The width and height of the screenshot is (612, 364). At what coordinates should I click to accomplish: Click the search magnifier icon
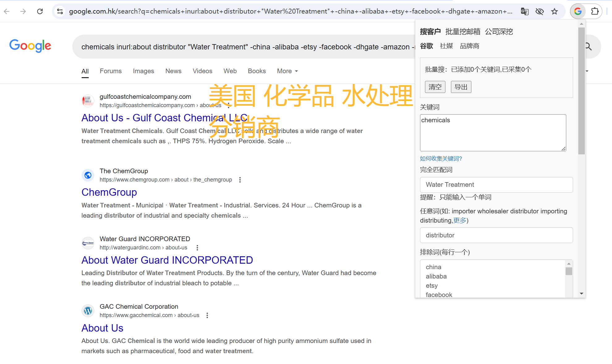pyautogui.click(x=589, y=47)
